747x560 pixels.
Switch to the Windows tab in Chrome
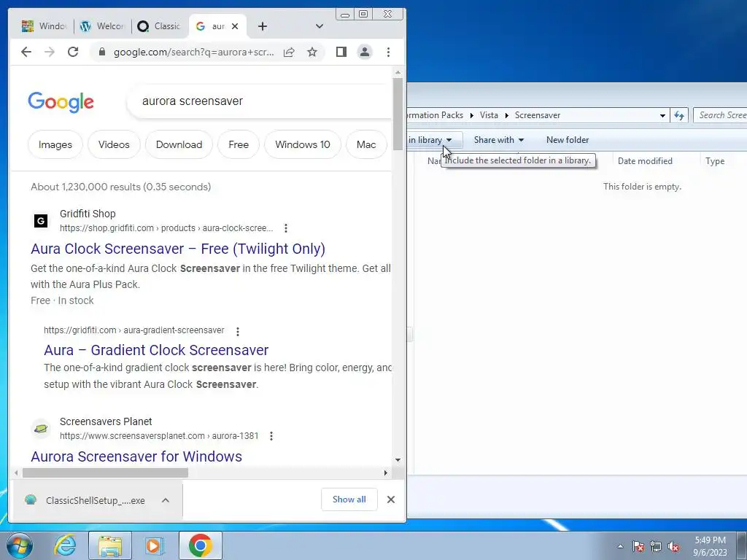(44, 26)
